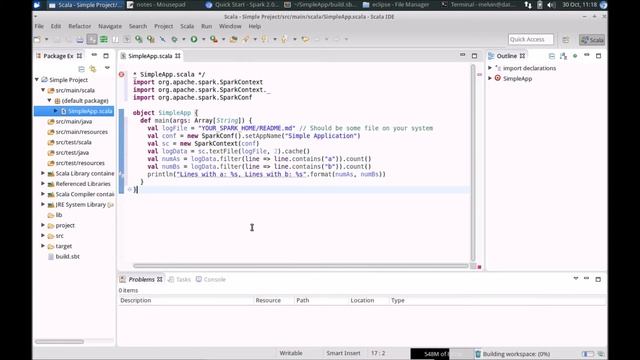Image resolution: width=640 pixels, height=360 pixels.
Task: Click the Run Last Tool icon with the red toolbox
Action: (x=213, y=39)
